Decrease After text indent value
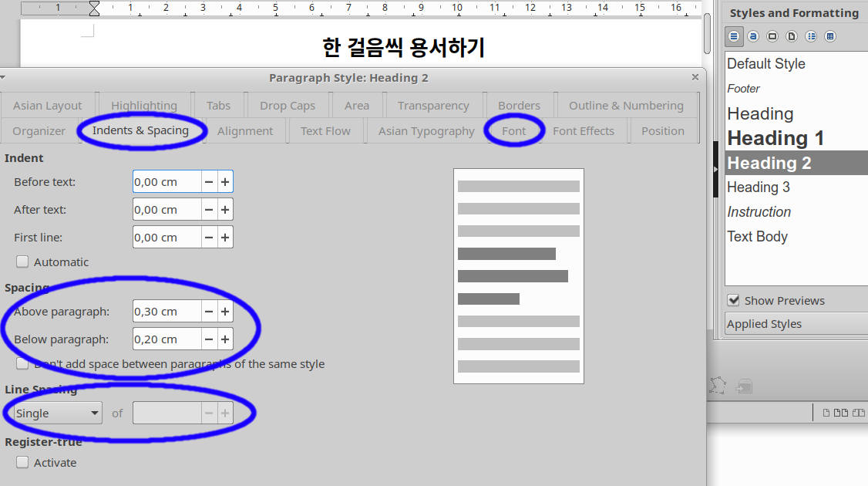 [209, 210]
